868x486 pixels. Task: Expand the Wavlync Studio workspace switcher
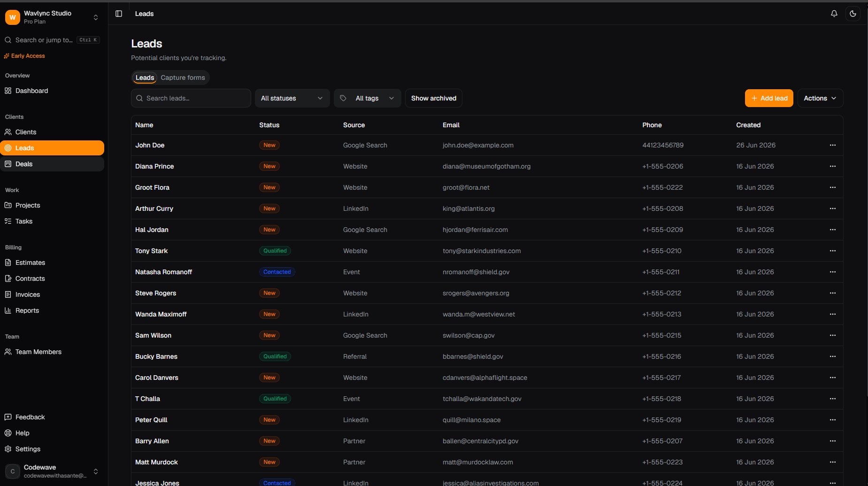pos(52,17)
